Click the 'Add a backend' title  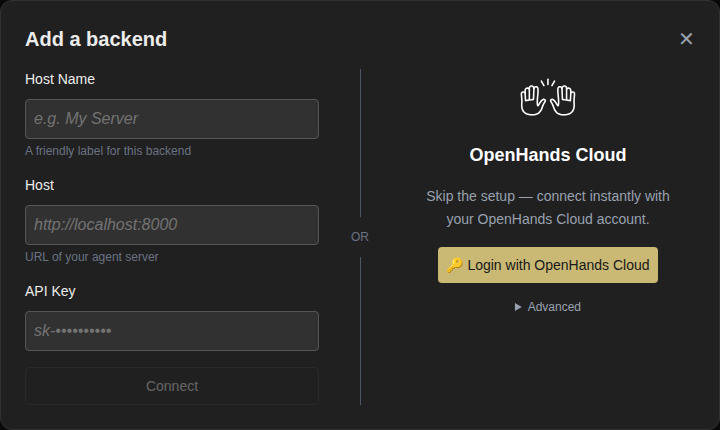click(96, 39)
